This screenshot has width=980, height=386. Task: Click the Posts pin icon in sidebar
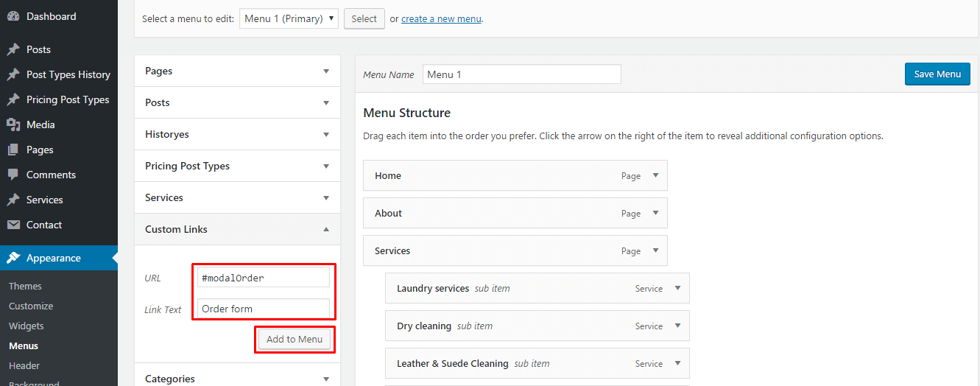[13, 49]
